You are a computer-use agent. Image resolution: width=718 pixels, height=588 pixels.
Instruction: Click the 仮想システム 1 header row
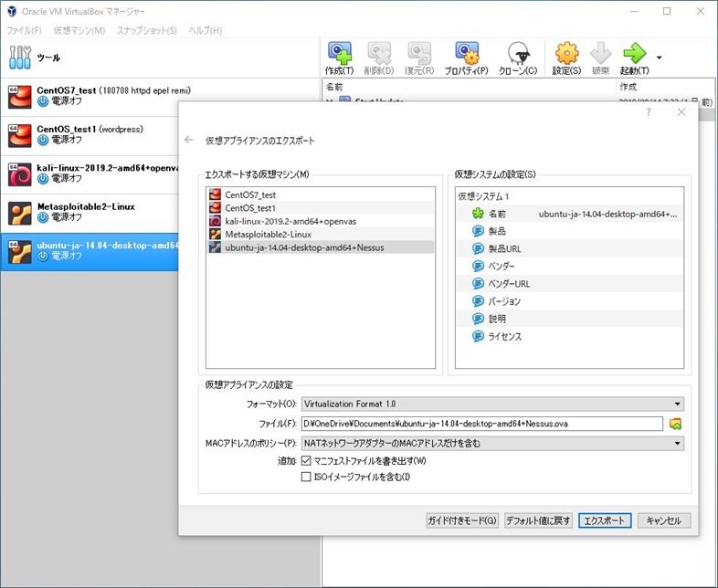coord(569,196)
